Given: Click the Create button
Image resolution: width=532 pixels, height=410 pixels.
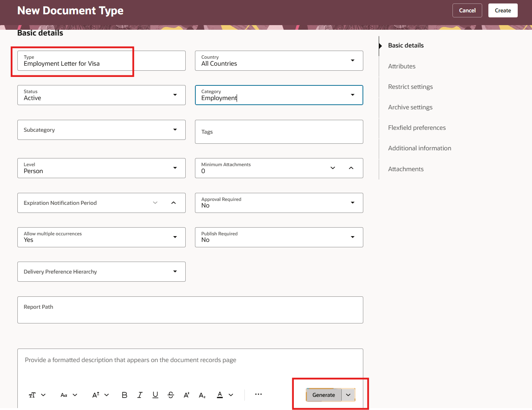Looking at the screenshot, I should pos(503,10).
